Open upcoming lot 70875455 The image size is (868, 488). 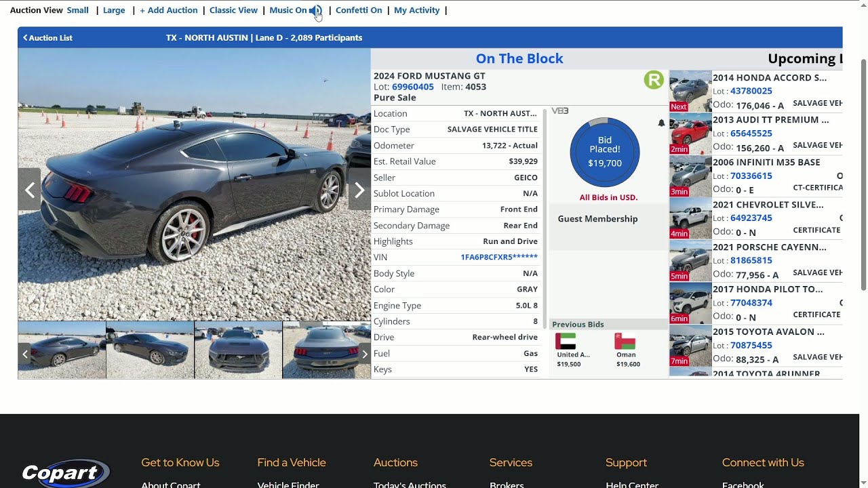(751, 345)
